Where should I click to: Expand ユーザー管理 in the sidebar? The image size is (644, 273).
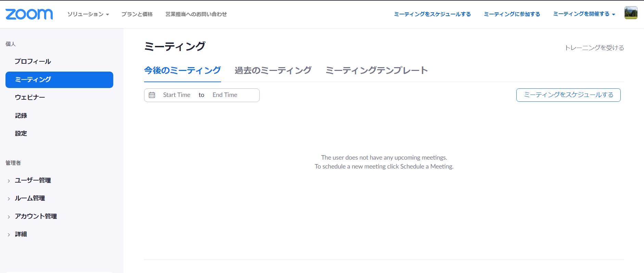pyautogui.click(x=33, y=181)
